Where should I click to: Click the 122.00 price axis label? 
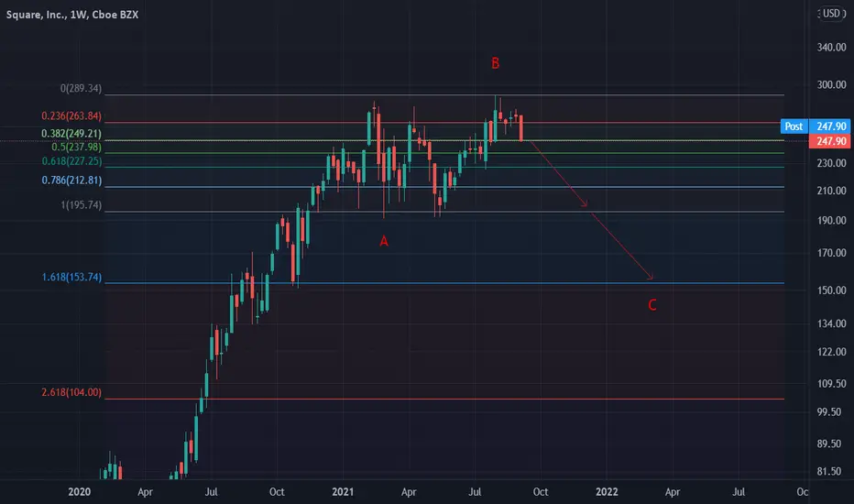click(x=831, y=352)
